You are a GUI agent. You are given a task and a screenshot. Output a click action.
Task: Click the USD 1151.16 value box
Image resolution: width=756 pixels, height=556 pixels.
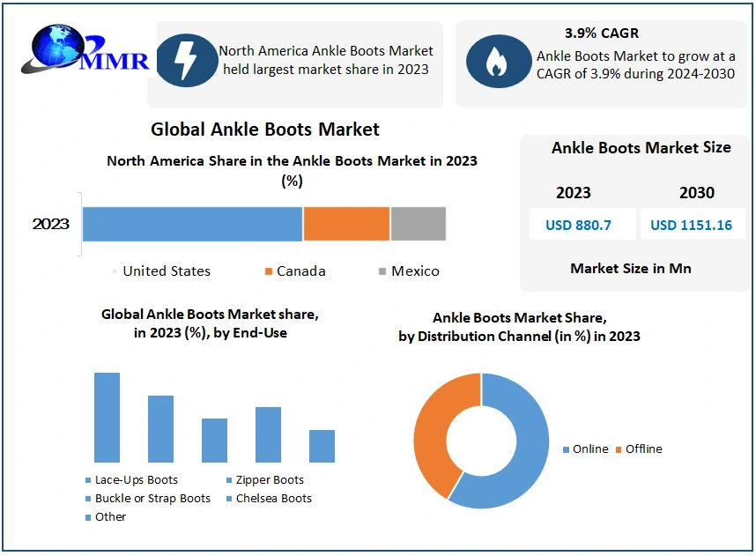pos(691,225)
